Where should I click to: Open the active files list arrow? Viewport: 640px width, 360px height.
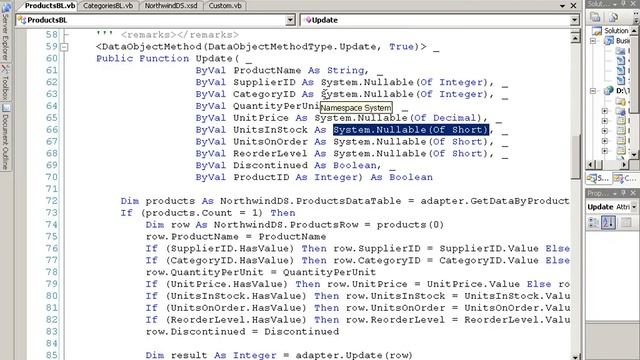click(562, 6)
